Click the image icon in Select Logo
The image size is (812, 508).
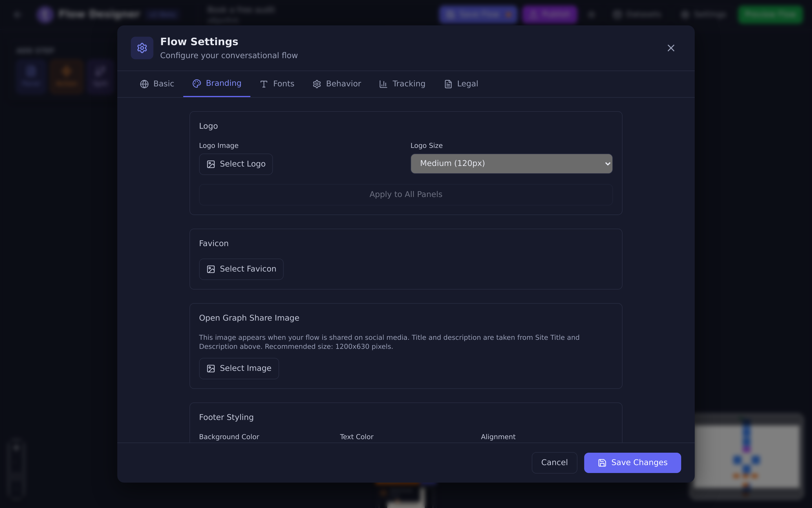click(x=211, y=164)
